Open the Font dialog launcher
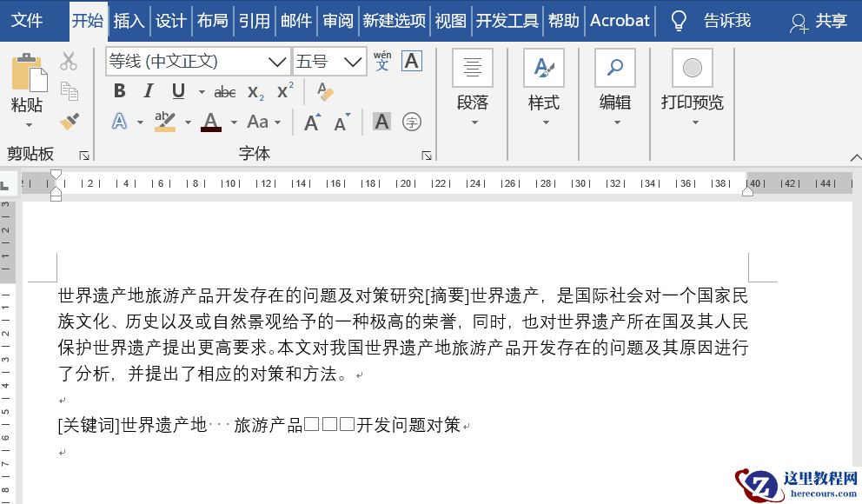The width and height of the screenshot is (862, 504). [427, 156]
